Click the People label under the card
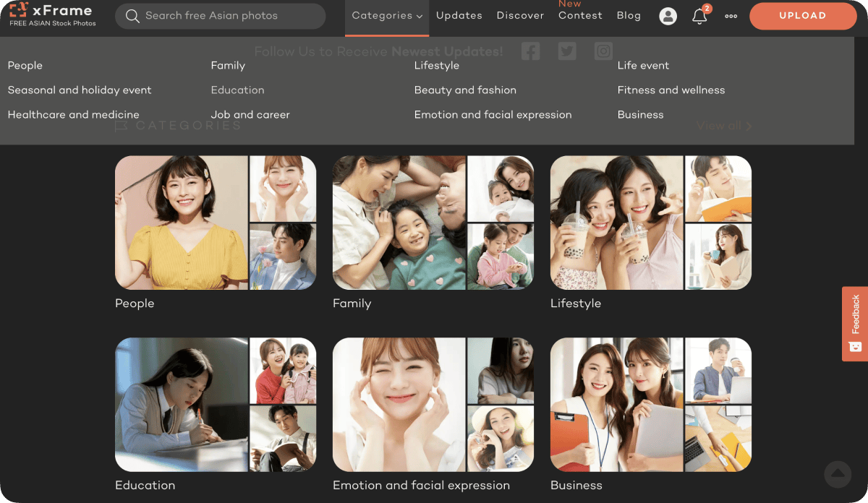Viewport: 868px width, 503px height. [x=135, y=304]
